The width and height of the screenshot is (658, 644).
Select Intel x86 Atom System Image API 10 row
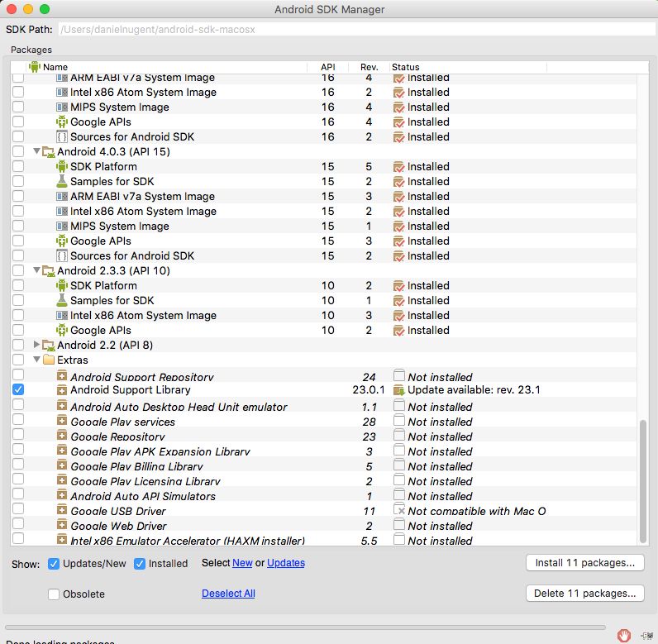[x=323, y=316]
